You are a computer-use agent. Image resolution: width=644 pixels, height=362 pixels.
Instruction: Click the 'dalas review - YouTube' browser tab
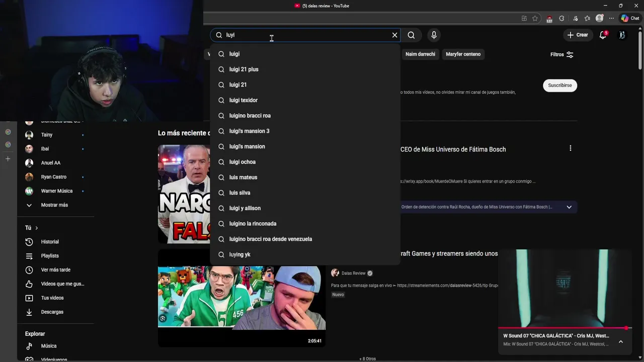tap(322, 6)
